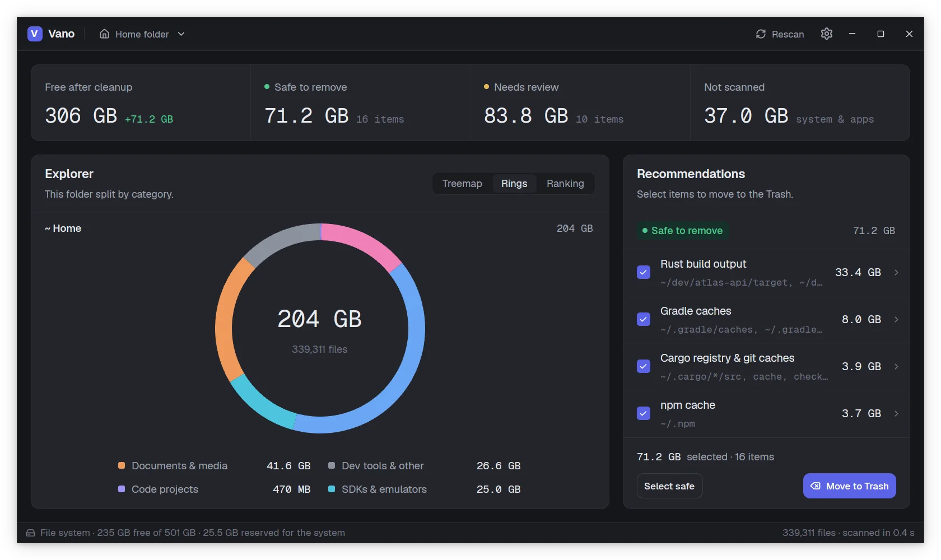The width and height of the screenshot is (941, 560).
Task: Click the "306 GB" Free after cleanup value
Action: (81, 116)
